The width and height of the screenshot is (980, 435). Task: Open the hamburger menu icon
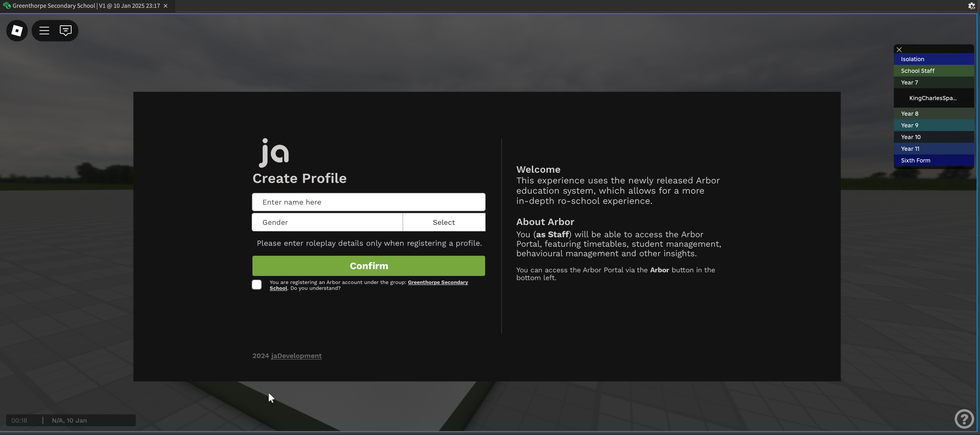(x=44, y=30)
